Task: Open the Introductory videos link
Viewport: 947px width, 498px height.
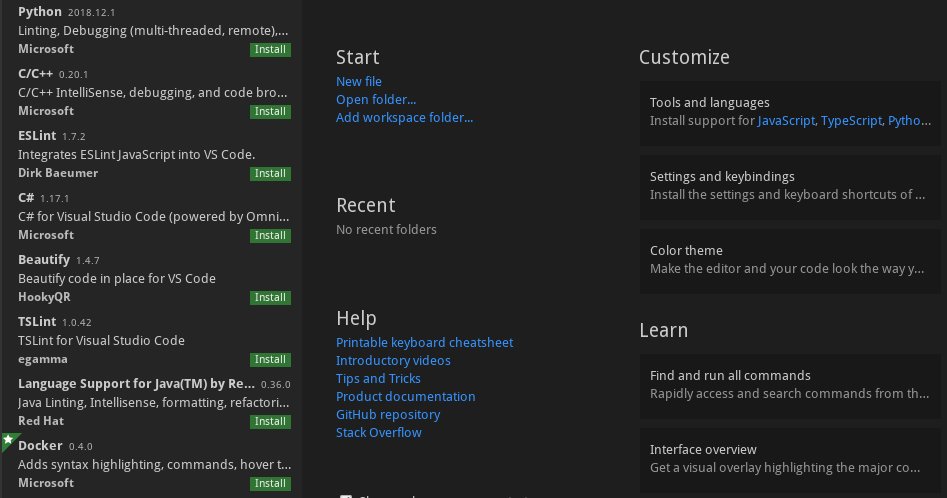Action: click(x=393, y=360)
